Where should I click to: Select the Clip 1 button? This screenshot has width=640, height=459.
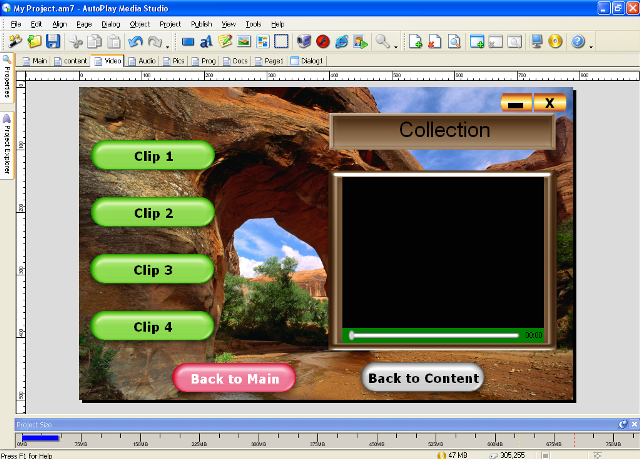[153, 156]
